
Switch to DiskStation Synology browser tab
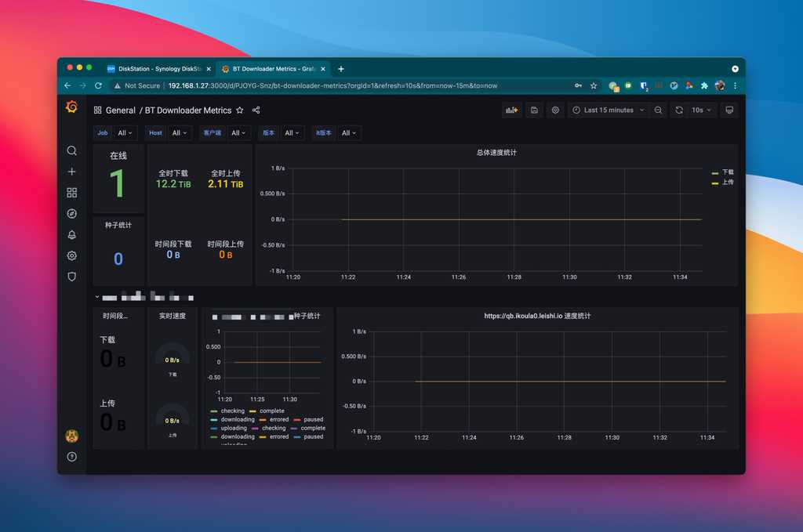tap(158, 68)
